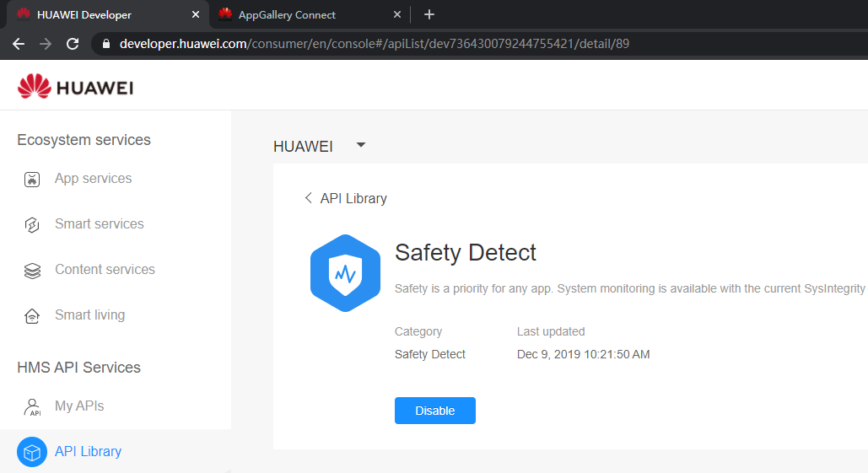
Task: Go back via the API Library chevron
Action: (309, 198)
